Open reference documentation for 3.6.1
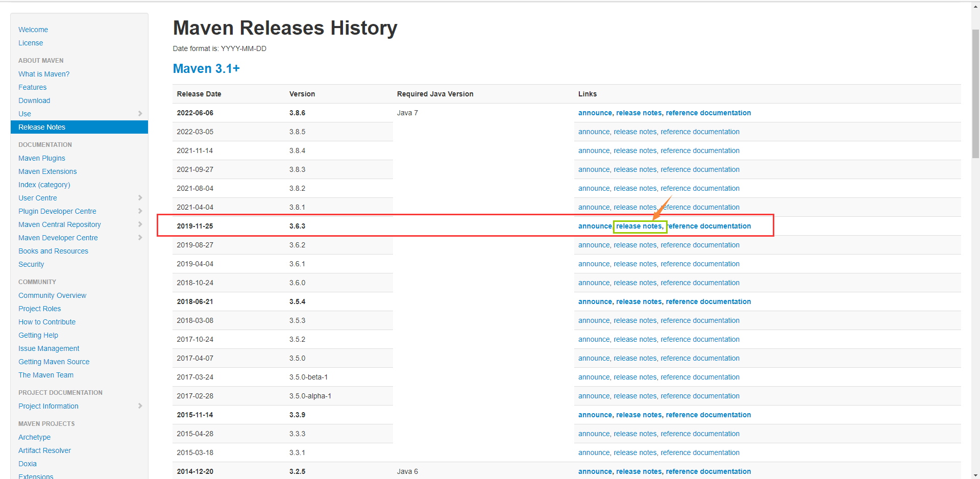 tap(700, 264)
